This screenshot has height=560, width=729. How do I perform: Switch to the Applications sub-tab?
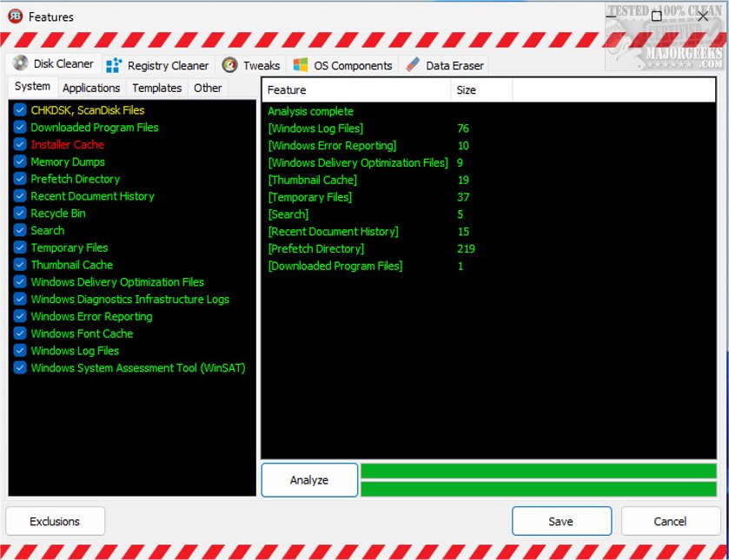(x=91, y=88)
